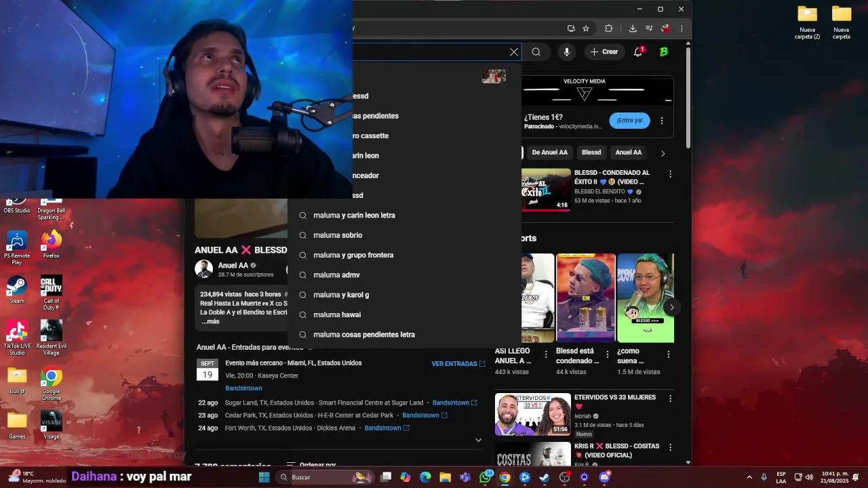
Task: Expand description with ...más
Action: coord(210,321)
